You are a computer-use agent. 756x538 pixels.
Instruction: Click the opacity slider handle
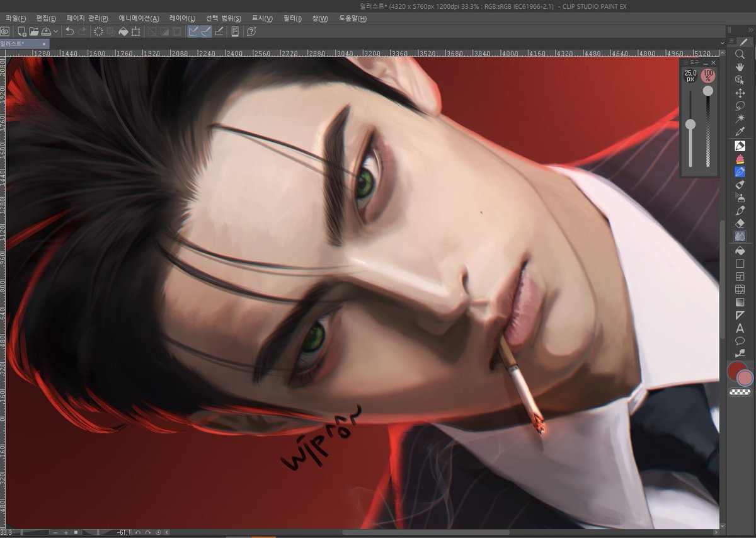[x=708, y=91]
